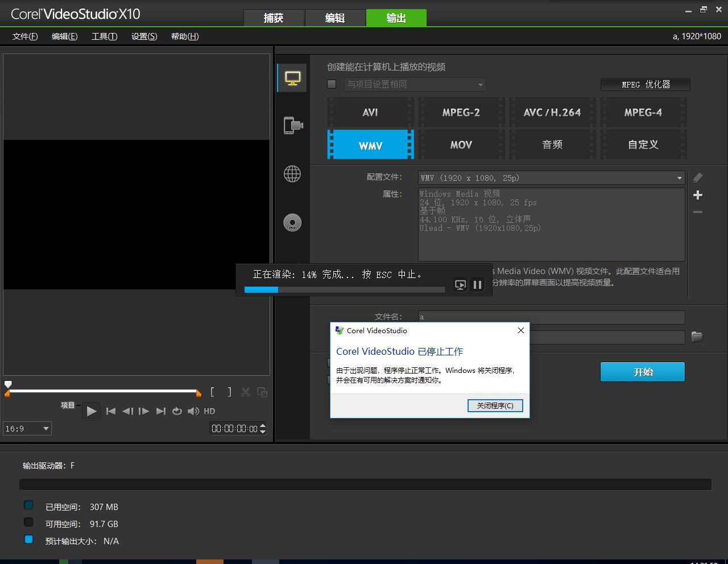728x564 pixels.
Task: Jump to the end of the project
Action: [x=161, y=411]
